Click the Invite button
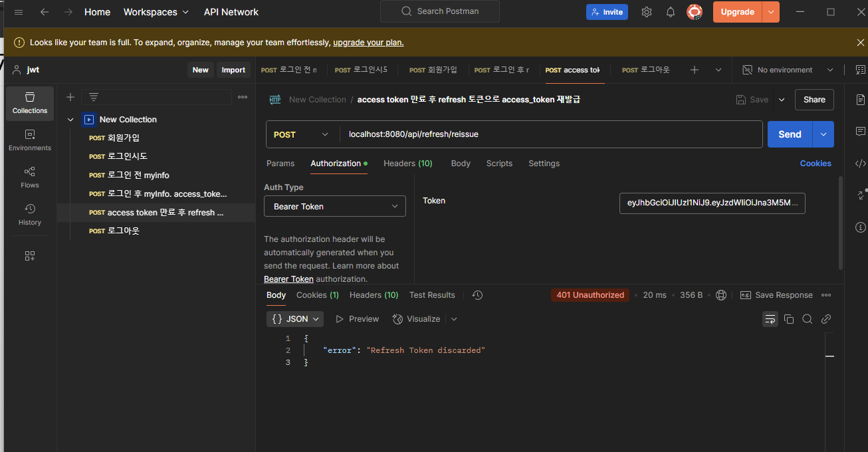The width and height of the screenshot is (868, 452). tap(607, 12)
